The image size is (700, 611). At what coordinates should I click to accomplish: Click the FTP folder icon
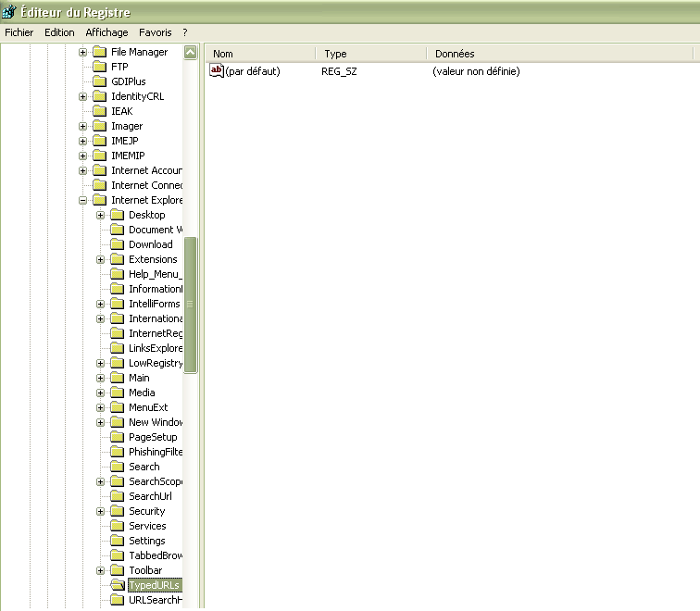click(x=100, y=67)
